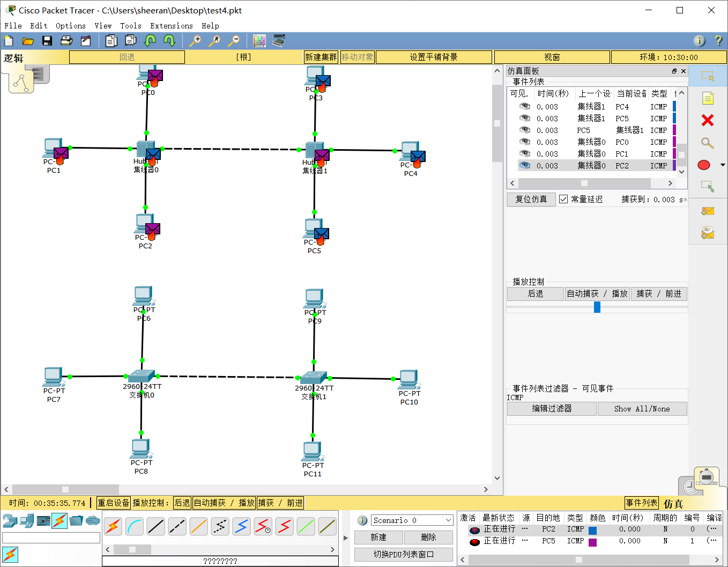Click the Paste icon in toolbar

pyautogui.click(x=131, y=41)
